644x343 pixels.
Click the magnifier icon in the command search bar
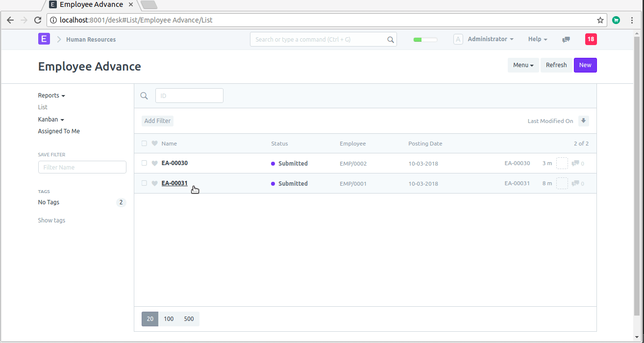[x=391, y=40]
